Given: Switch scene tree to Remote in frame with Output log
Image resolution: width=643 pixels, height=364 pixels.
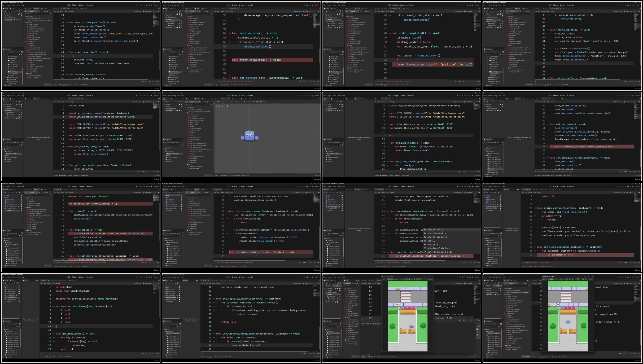Looking at the screenshot, I should (x=327, y=286).
